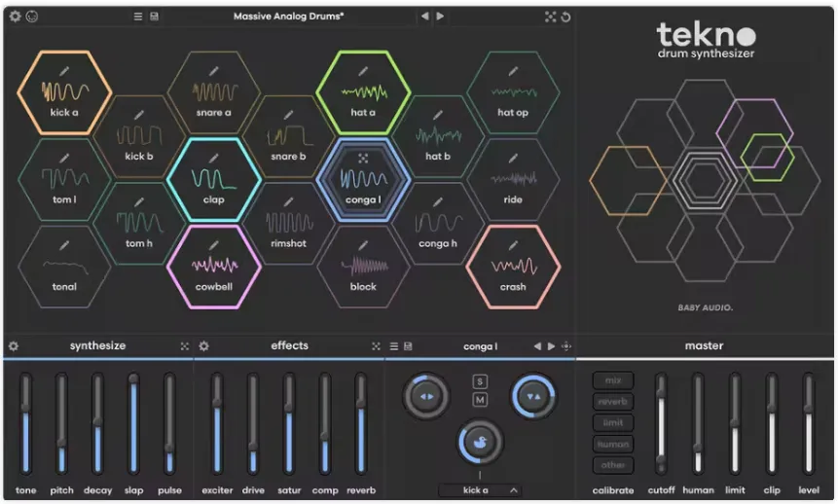Toggle the reverb calibrate button in master
This screenshot has width=838, height=504.
click(x=613, y=402)
